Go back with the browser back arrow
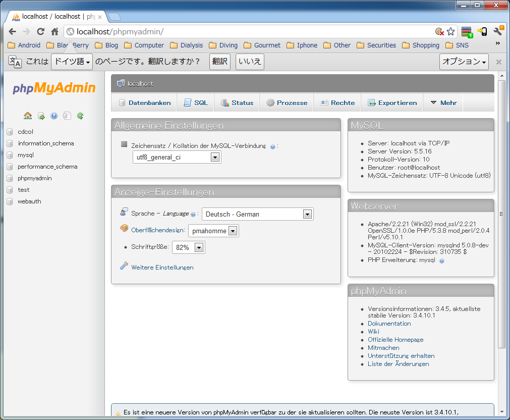510x420 pixels. [x=13, y=32]
